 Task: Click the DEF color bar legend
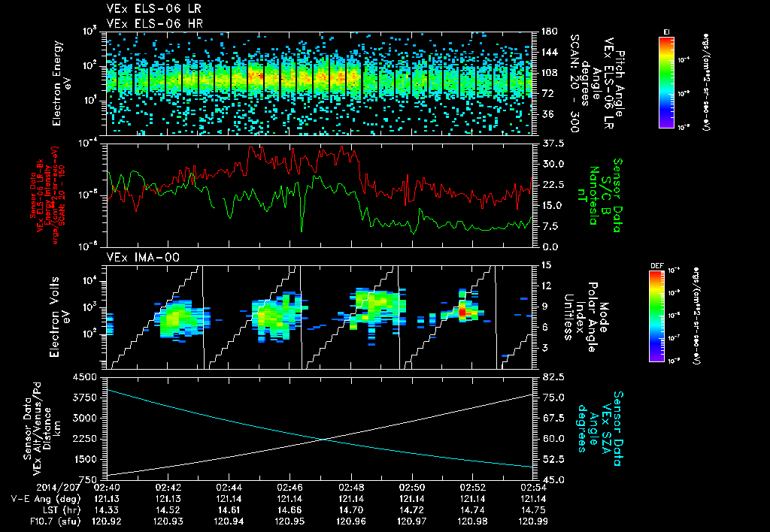(656, 316)
